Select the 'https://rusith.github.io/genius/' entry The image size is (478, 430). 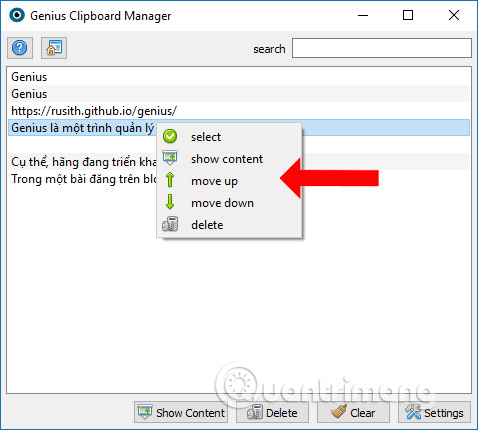pos(239,111)
